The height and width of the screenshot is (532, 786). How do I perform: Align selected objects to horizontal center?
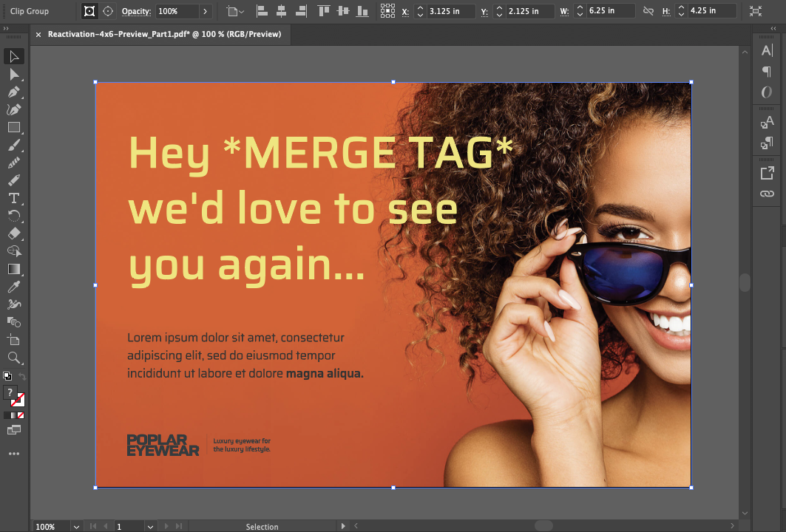(x=282, y=10)
